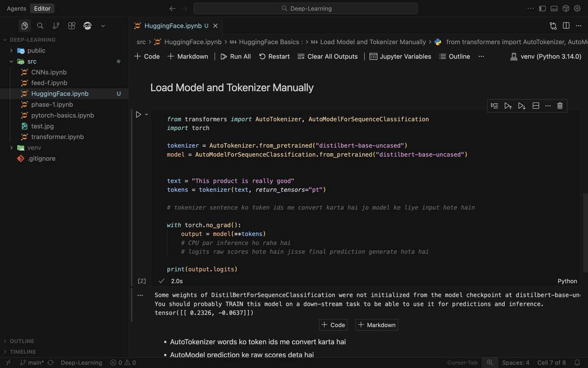Delete the current cell with trash icon
The height and width of the screenshot is (368, 588).
560,105
